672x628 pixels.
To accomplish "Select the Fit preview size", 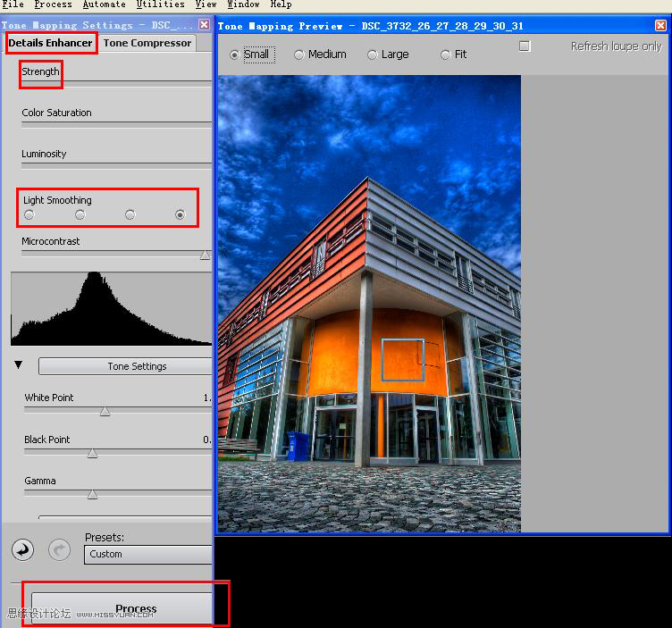I will tap(445, 54).
